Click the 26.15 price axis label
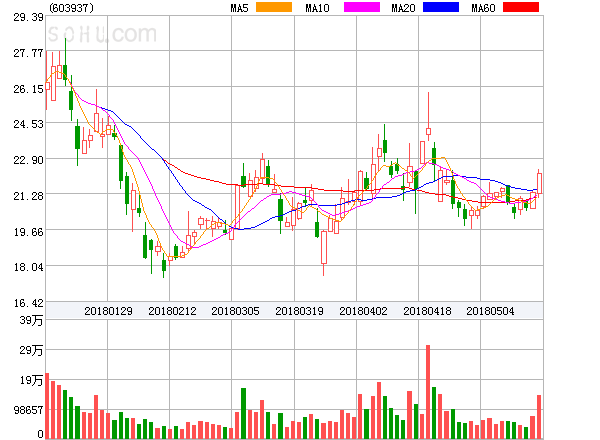 [28, 89]
